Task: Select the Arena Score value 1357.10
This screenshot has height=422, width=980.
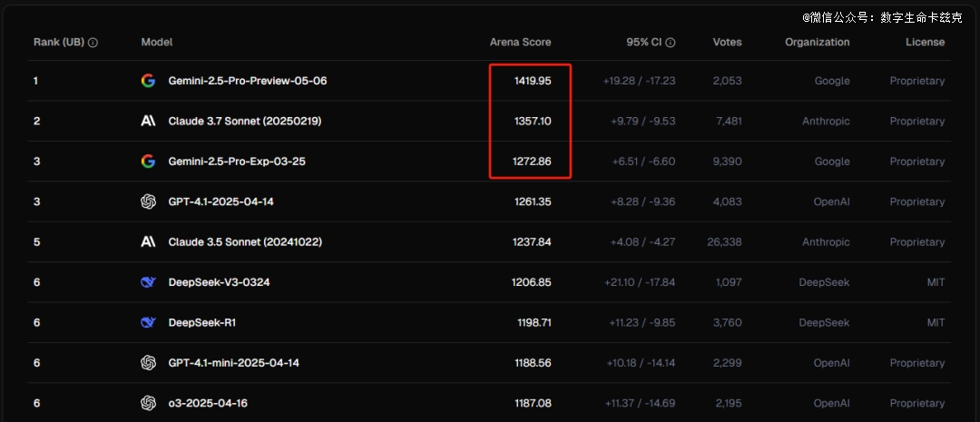Action: click(x=531, y=122)
